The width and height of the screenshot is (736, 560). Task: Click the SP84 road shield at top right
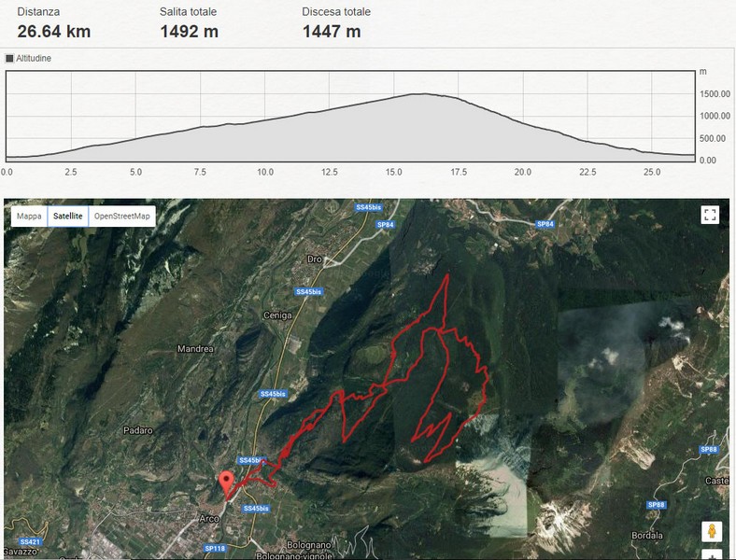545,224
